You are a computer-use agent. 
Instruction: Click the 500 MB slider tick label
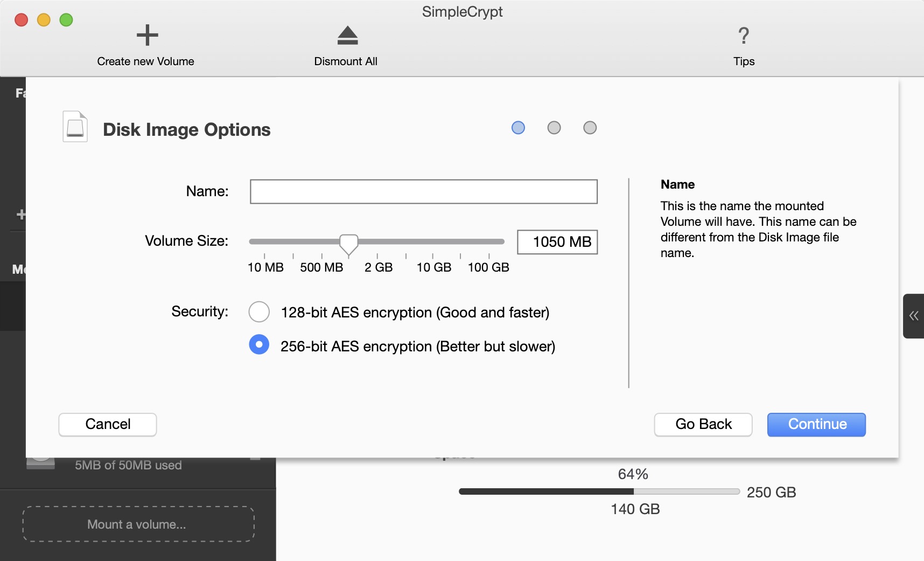(321, 267)
